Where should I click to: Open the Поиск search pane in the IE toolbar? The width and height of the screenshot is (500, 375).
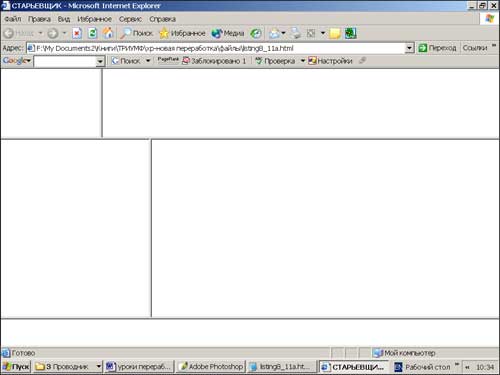(137, 33)
